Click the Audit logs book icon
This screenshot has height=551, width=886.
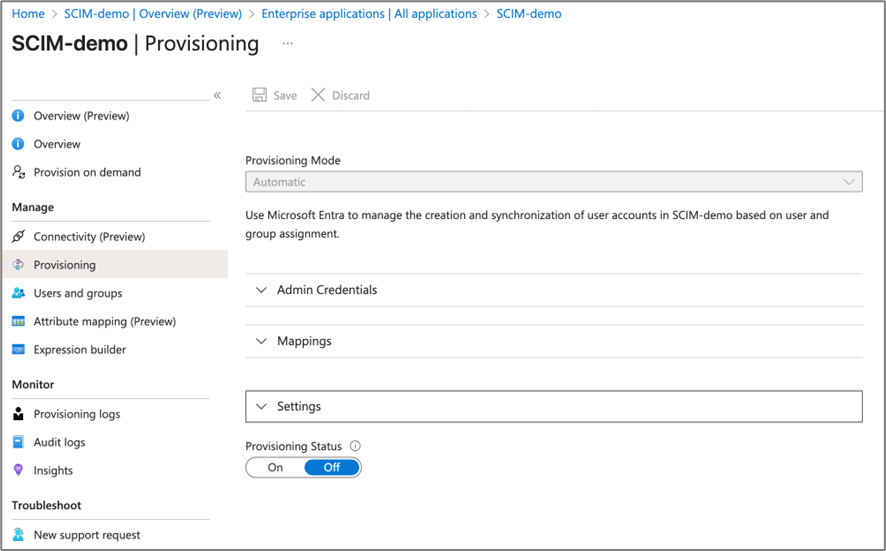click(18, 442)
